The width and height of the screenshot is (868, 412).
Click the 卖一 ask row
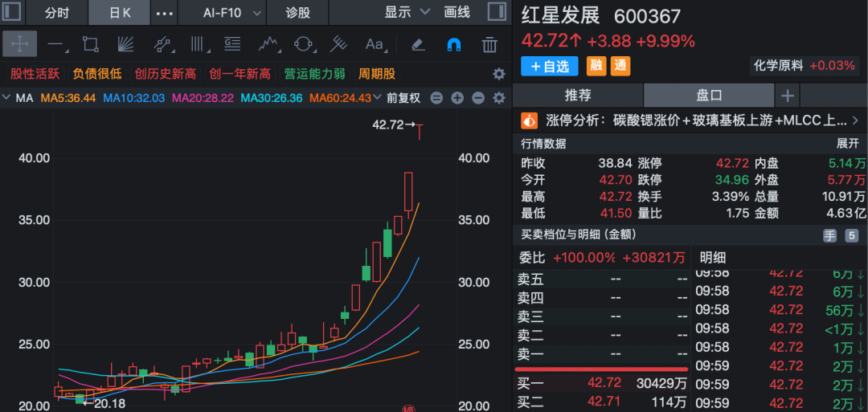coord(602,353)
